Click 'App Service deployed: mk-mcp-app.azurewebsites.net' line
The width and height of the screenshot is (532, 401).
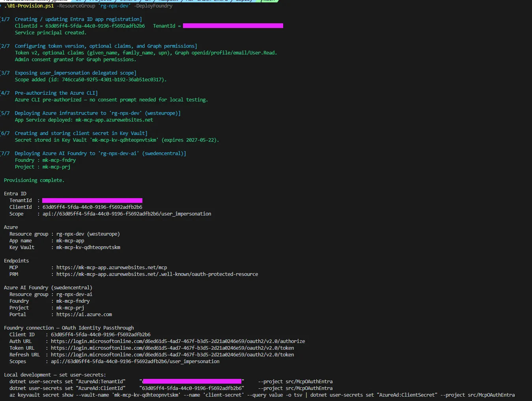(x=84, y=120)
